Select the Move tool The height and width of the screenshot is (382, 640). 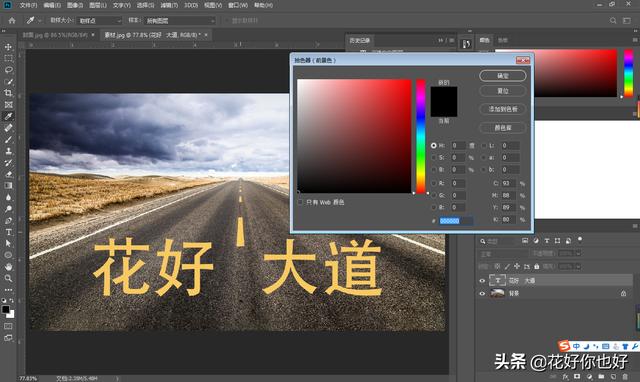point(8,47)
